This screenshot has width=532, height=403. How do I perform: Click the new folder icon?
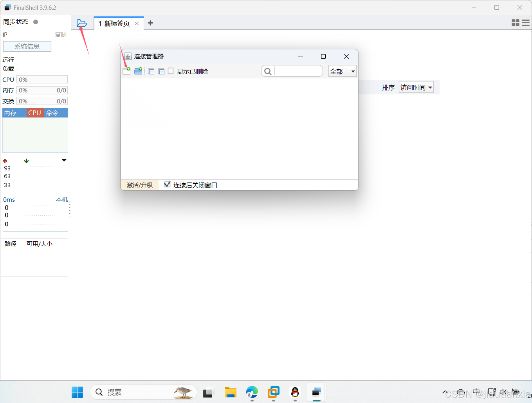click(138, 71)
